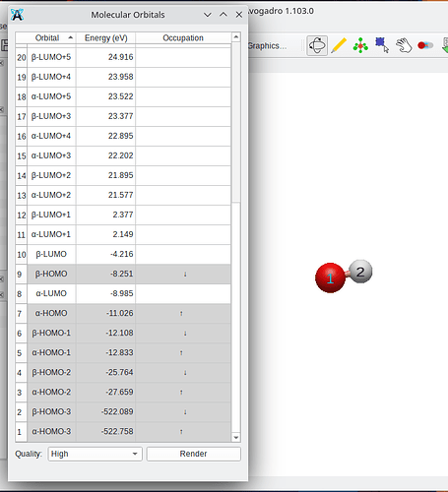Click the orbital list scrollbar down arrow
This screenshot has width=448, height=492.
(x=236, y=438)
